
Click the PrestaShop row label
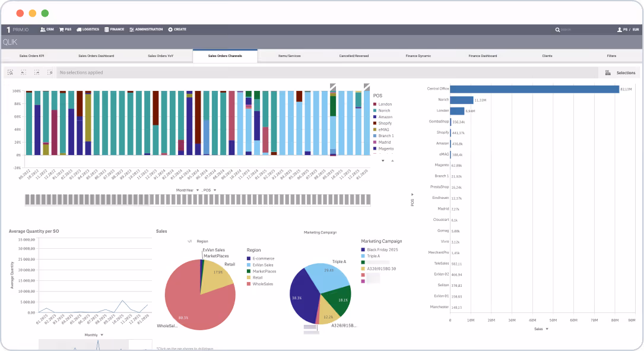click(x=439, y=187)
